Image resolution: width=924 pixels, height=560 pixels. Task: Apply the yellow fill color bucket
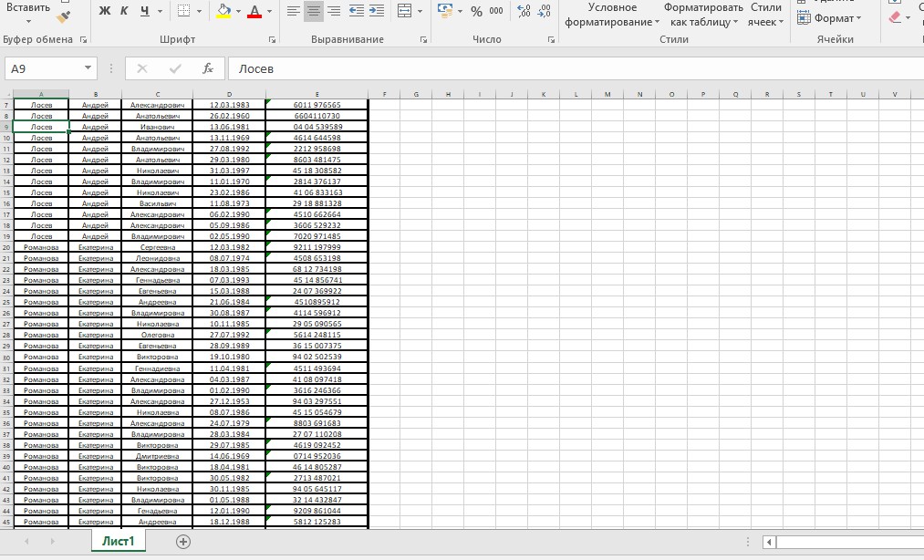(x=223, y=11)
